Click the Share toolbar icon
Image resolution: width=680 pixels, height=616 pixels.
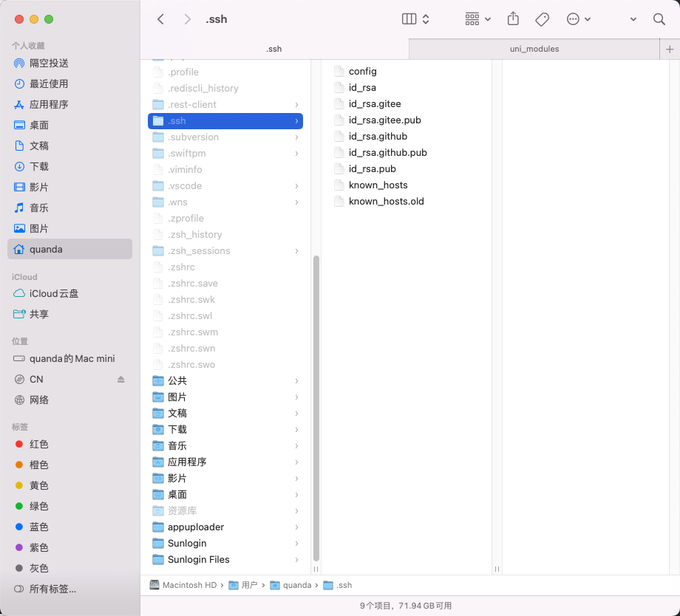[513, 19]
